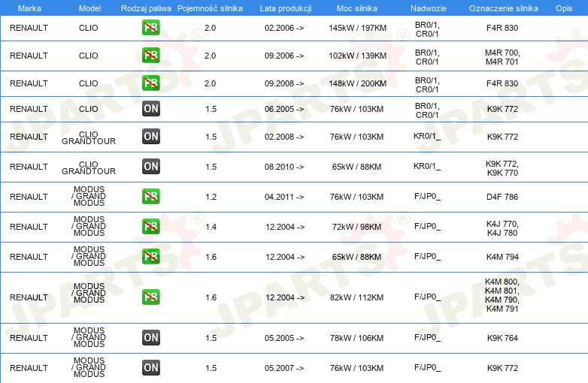Click the ON diesel icon in the K9K 764 row
This screenshot has width=588, height=383.
151,337
